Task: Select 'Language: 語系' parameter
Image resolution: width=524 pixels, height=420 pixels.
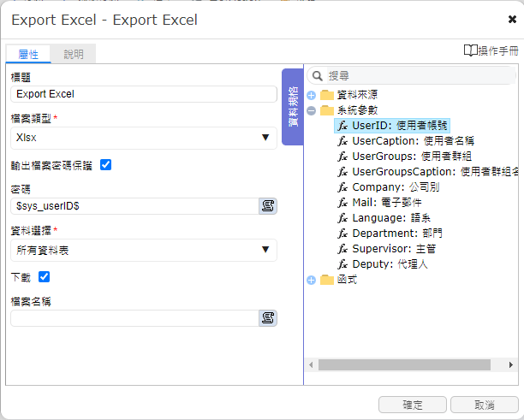Action: click(x=384, y=218)
